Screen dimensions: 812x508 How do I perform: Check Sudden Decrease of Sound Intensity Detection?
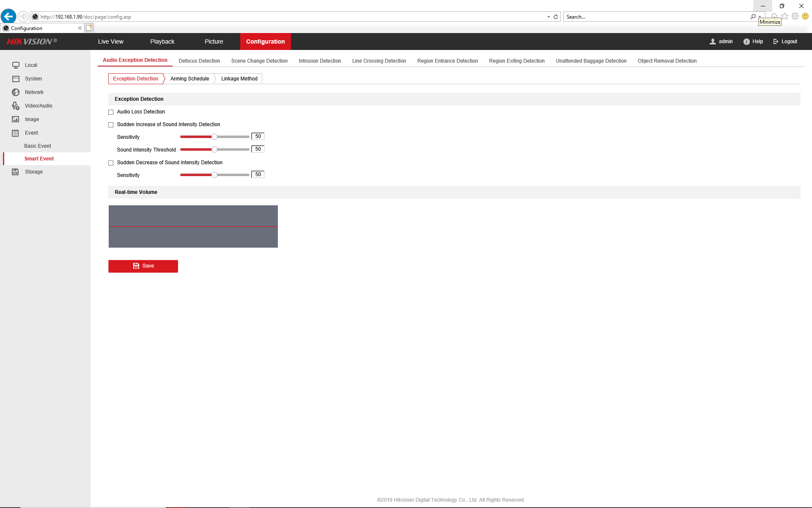click(111, 163)
